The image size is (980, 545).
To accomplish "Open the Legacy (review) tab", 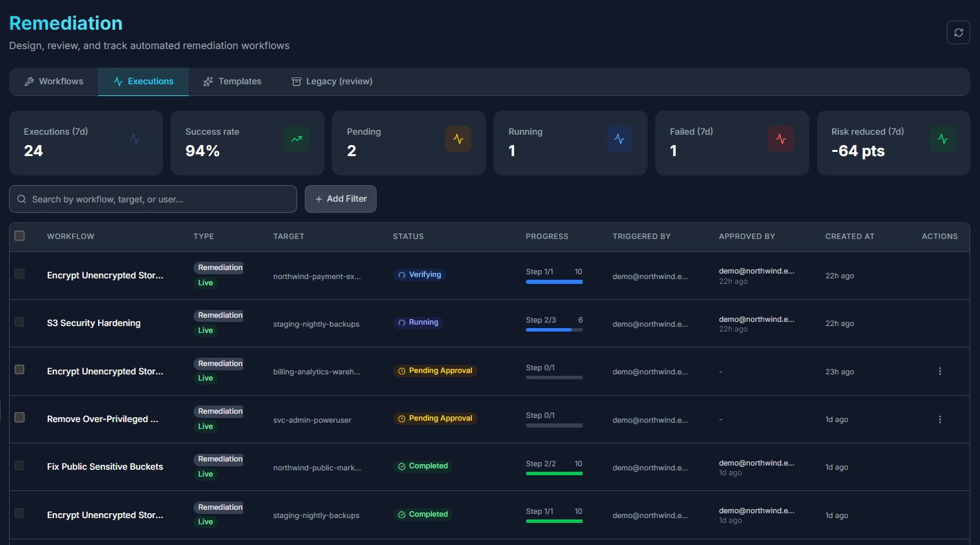I will click(x=332, y=82).
